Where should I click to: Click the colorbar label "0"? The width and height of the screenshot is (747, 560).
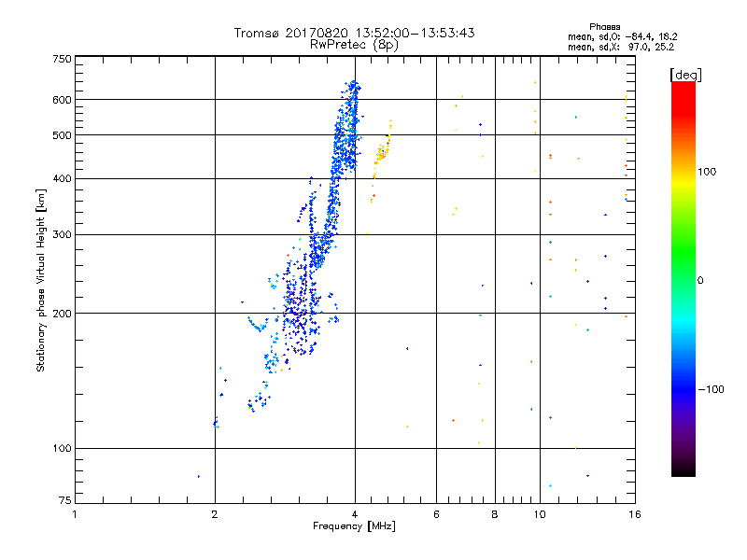[x=700, y=281]
